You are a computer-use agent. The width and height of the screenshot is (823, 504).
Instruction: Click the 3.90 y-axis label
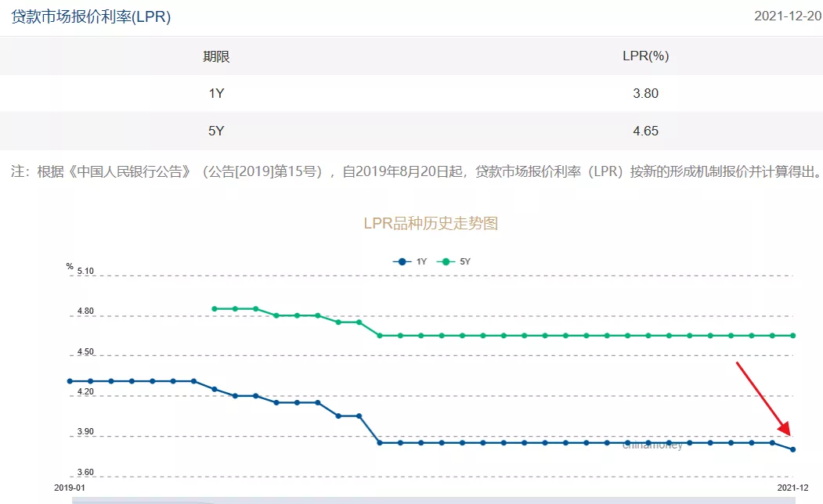click(85, 432)
